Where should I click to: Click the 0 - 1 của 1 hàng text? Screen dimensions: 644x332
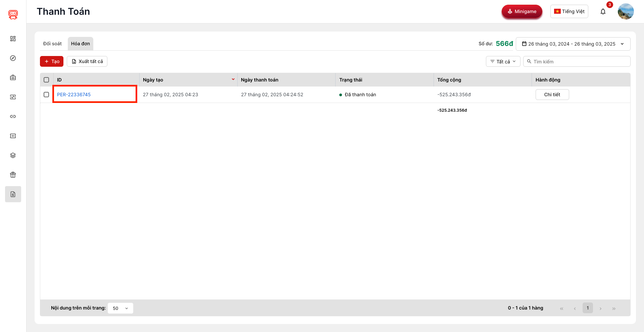[x=526, y=308]
